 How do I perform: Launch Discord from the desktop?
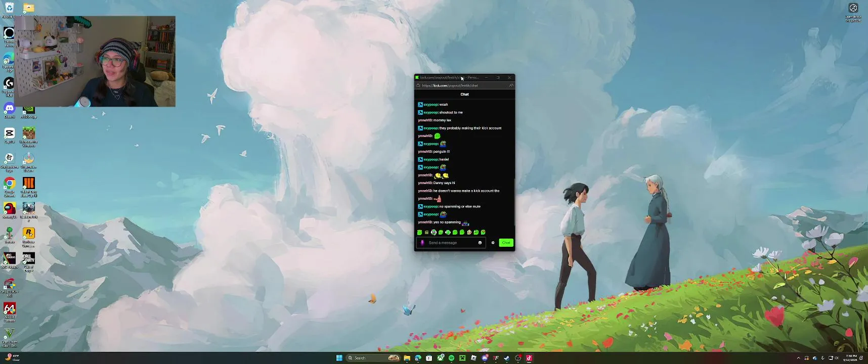[9, 110]
